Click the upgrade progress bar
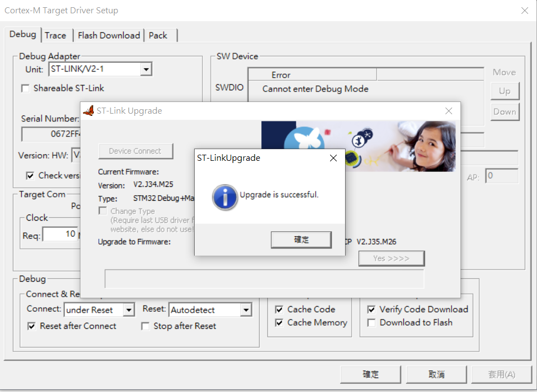The height and width of the screenshot is (392, 537). (264, 279)
